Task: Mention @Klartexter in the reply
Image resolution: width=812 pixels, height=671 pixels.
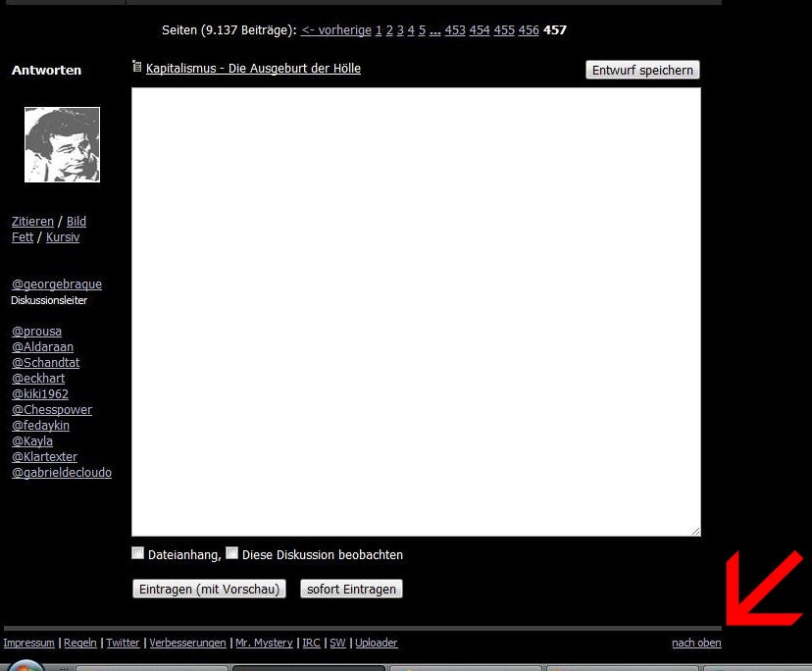Action: pos(44,456)
